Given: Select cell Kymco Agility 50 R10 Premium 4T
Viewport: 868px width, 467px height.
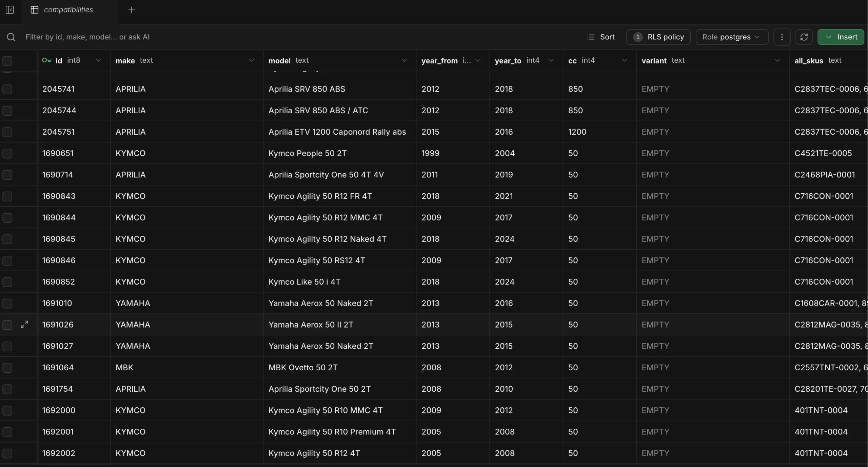Looking at the screenshot, I should point(340,431).
